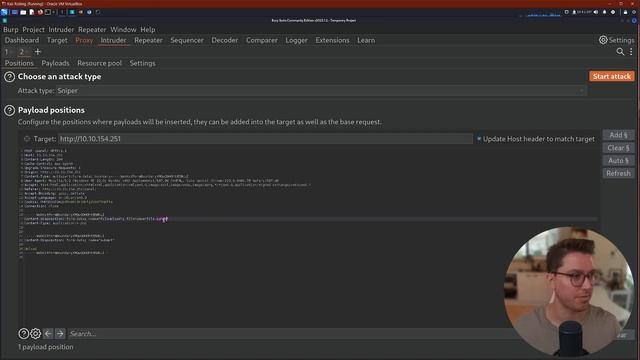Open the three-dot Intruder tab options menu
The height and width of the screenshot is (360, 640).
(631, 51)
